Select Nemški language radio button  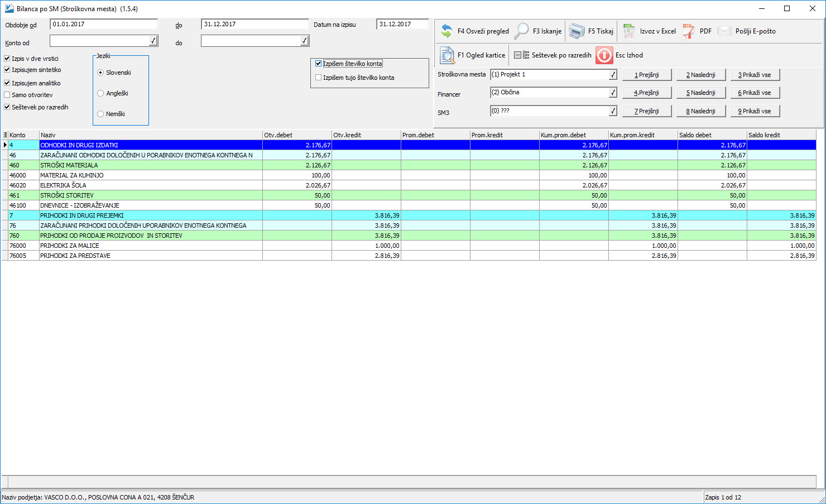[x=100, y=114]
